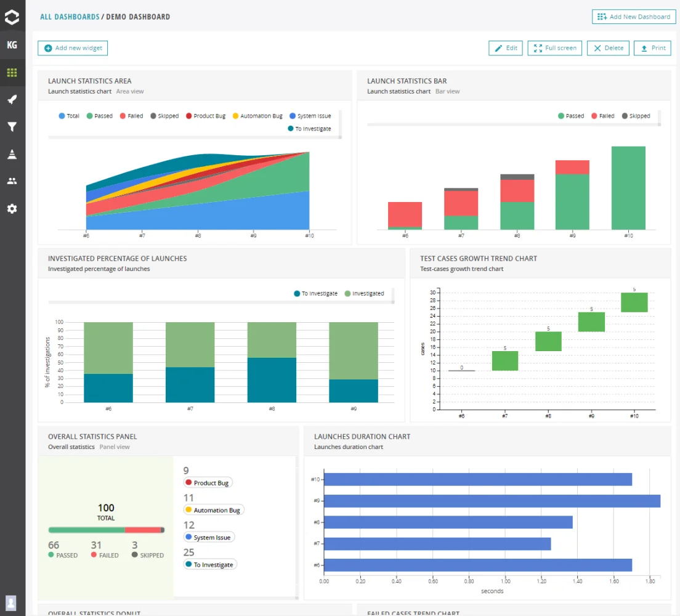Click the area chart legend scrollbar

coord(340,124)
